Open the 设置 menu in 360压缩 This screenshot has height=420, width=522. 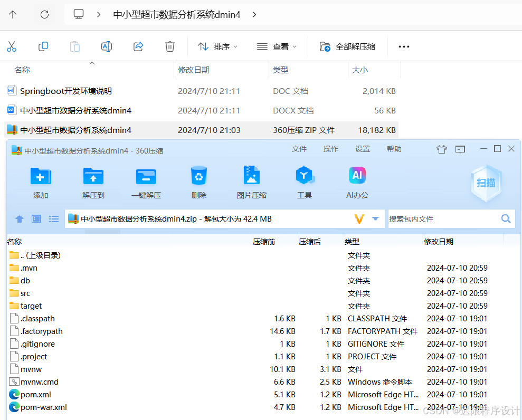click(363, 149)
